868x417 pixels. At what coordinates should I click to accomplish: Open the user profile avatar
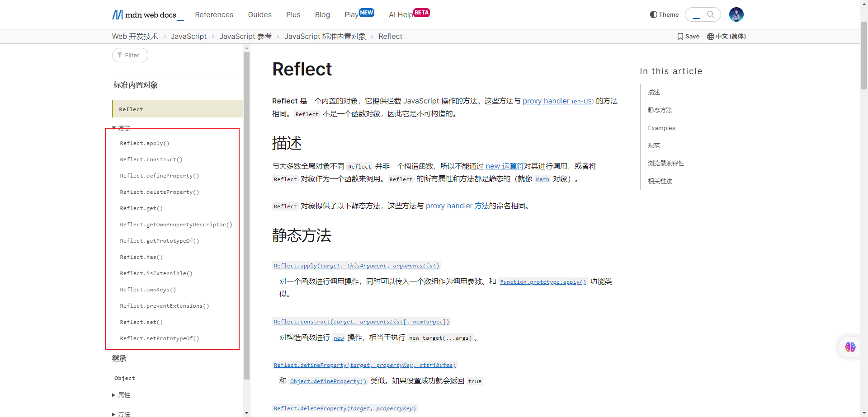[736, 14]
